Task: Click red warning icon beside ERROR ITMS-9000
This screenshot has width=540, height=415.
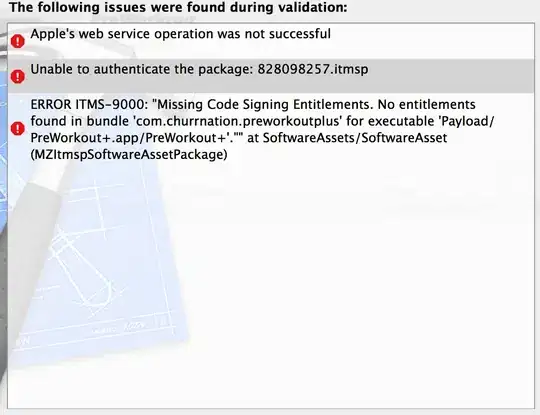Action: tap(18, 129)
